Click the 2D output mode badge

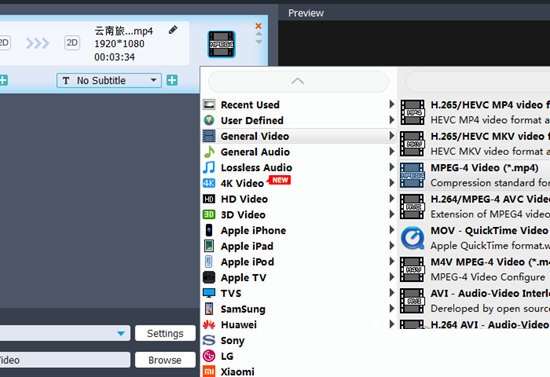[x=72, y=43]
